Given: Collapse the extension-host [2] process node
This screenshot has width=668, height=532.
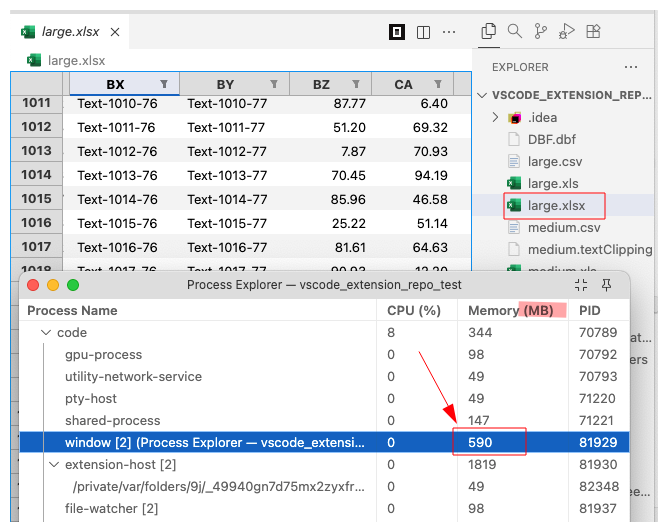Looking at the screenshot, I should pos(53,465).
